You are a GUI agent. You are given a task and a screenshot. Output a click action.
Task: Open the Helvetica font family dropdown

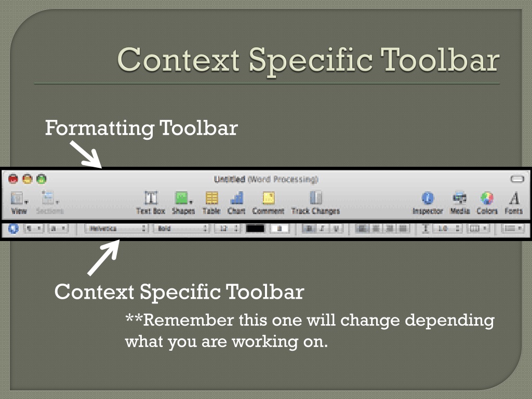point(116,229)
